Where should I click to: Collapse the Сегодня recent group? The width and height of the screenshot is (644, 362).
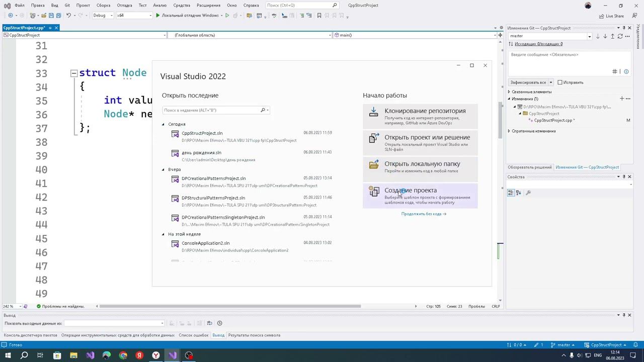tap(163, 124)
